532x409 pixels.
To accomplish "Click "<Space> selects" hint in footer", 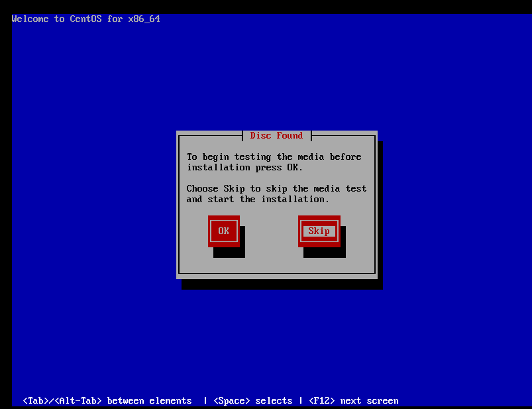I will [x=253, y=401].
